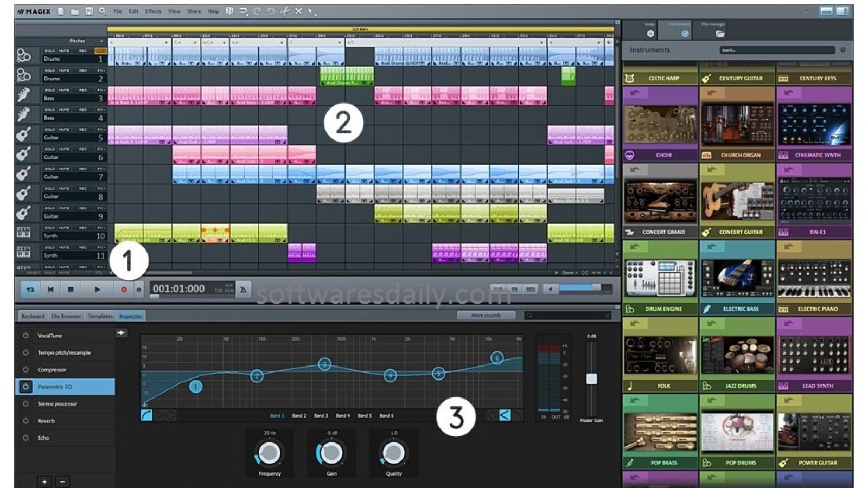The width and height of the screenshot is (868, 488).
Task: Open the Zoom dropdown below the arranger
Action: point(569,273)
